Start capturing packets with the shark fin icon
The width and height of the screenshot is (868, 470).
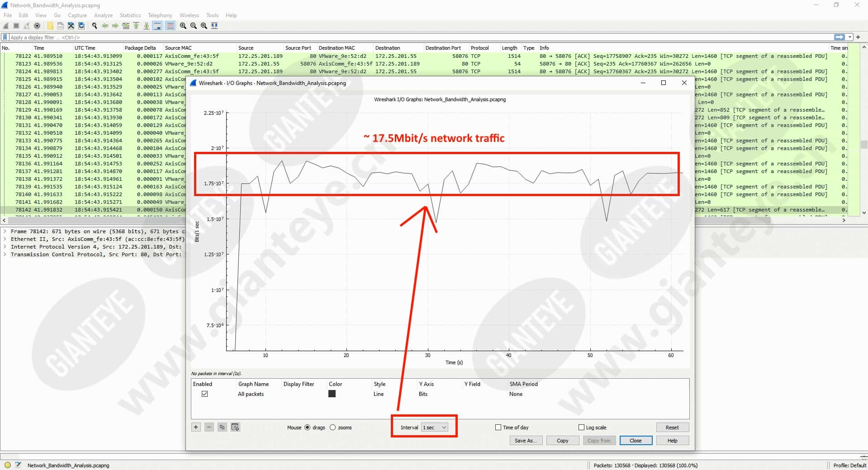point(6,26)
